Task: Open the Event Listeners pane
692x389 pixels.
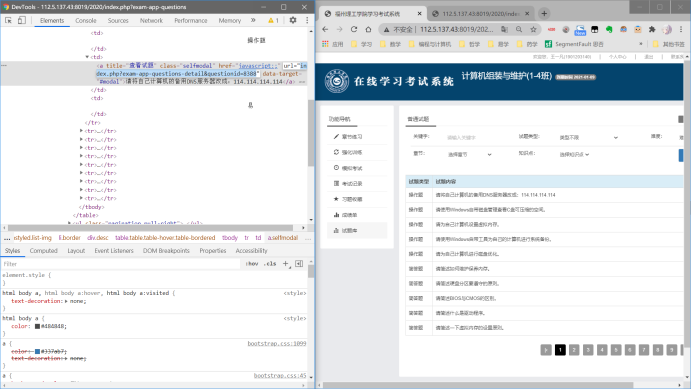Action: [x=114, y=250]
